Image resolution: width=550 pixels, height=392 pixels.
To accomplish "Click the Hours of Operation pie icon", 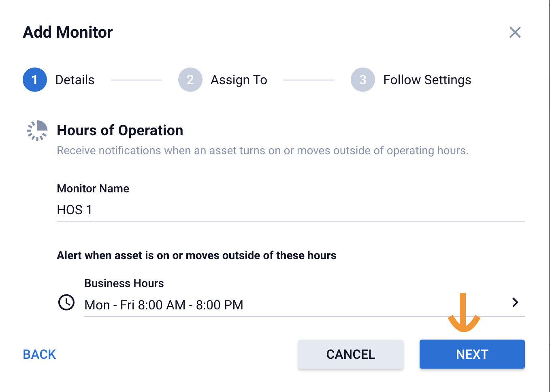I will coord(37,130).
